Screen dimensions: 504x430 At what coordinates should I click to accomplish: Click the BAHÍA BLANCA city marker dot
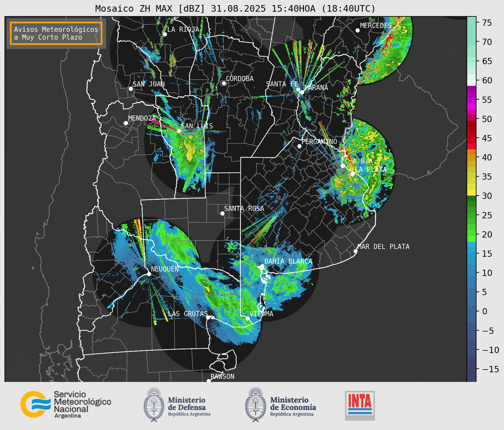tap(262, 266)
